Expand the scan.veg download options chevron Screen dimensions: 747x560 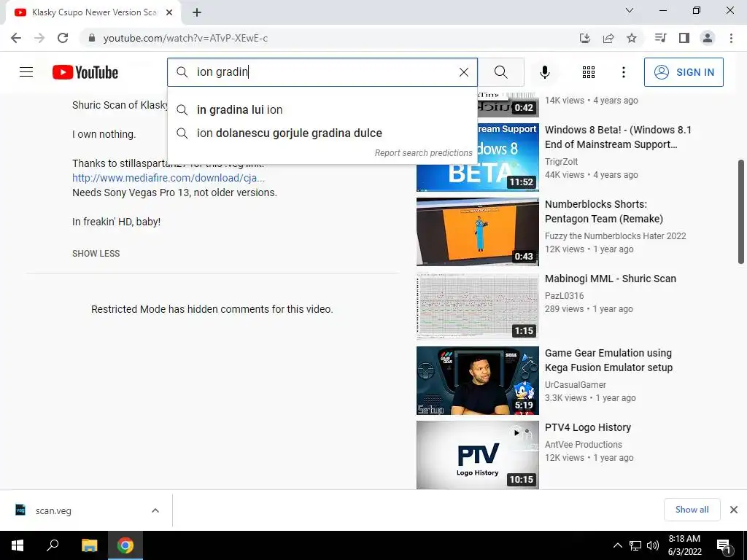pyautogui.click(x=155, y=510)
